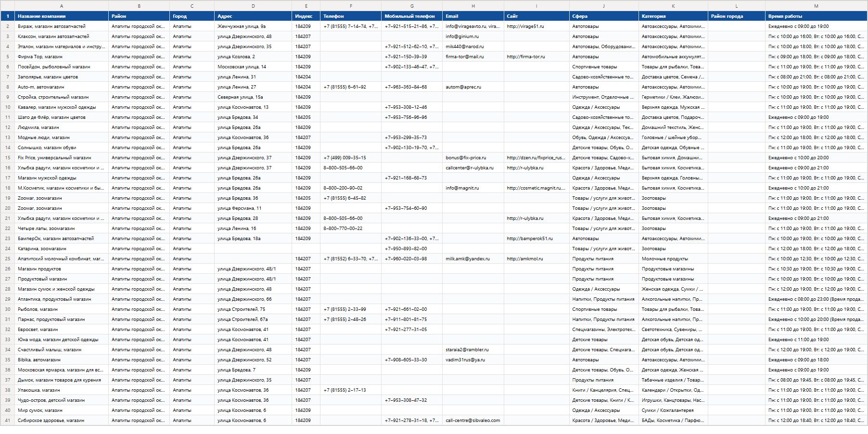Select column M header letter
This screenshot has height=434, width=868.
pos(816,6)
